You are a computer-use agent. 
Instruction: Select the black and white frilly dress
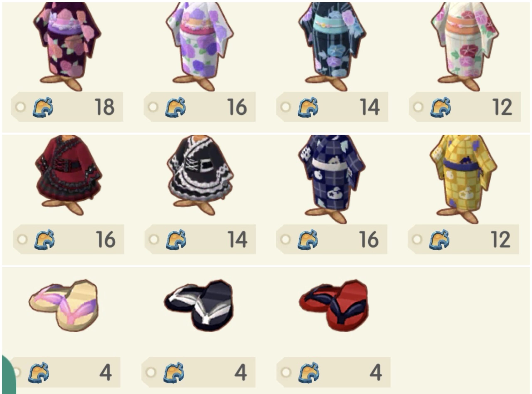point(200,175)
